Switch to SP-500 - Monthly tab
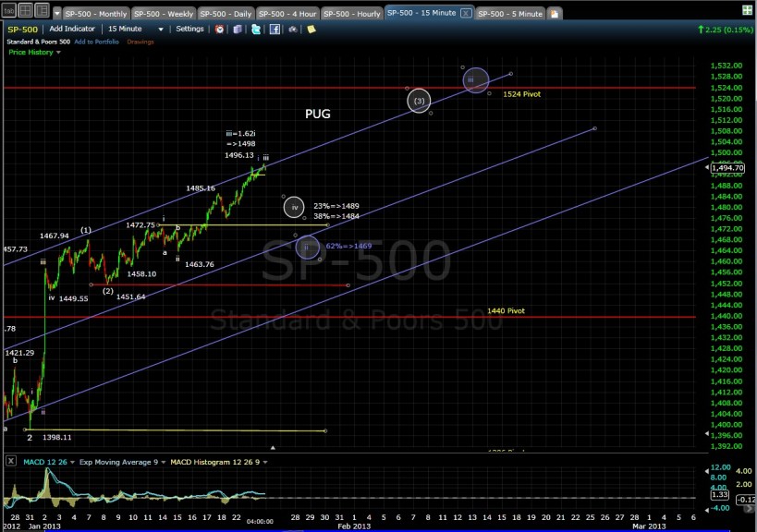 [x=95, y=14]
